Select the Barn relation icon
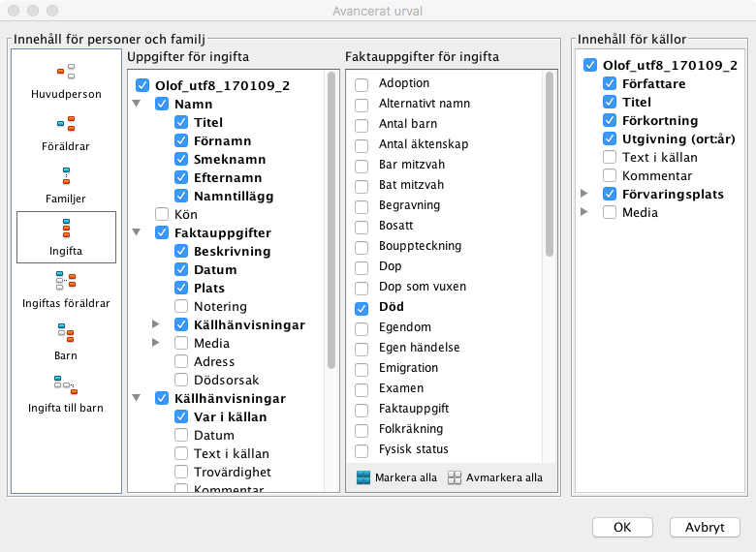756x552 pixels. 66,334
